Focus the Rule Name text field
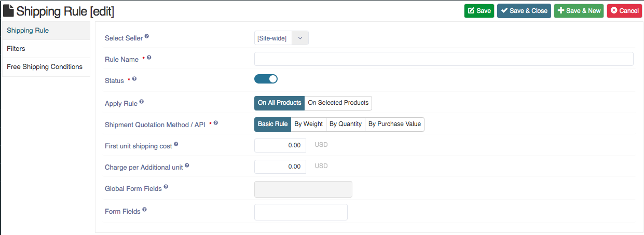This screenshot has width=644, height=235. 444,59
